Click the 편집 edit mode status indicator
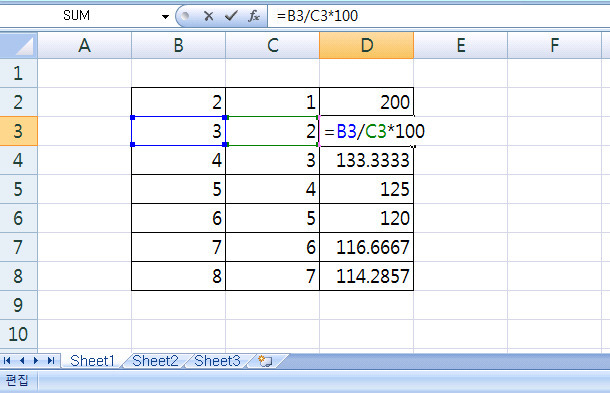 [17, 380]
